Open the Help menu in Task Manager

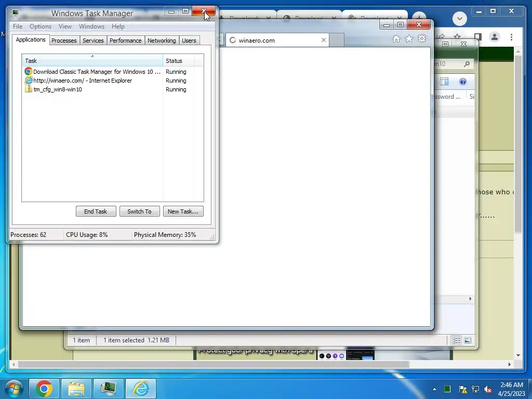118,26
